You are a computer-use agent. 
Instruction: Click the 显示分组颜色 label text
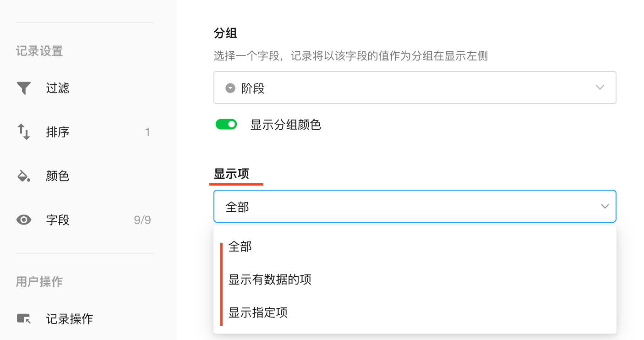[x=285, y=125]
